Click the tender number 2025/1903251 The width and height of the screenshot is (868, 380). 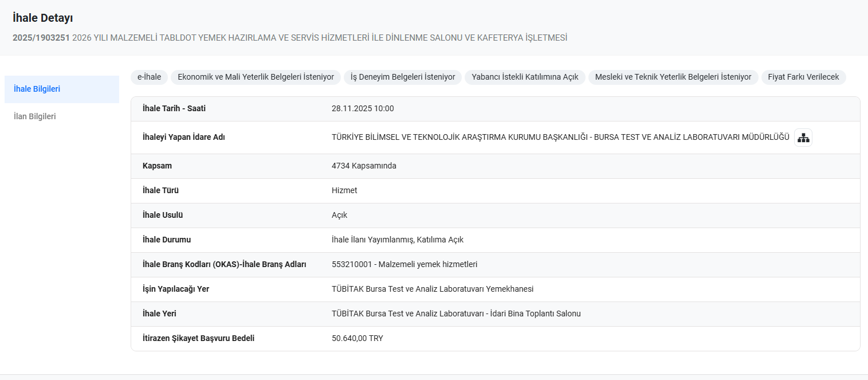click(x=41, y=38)
